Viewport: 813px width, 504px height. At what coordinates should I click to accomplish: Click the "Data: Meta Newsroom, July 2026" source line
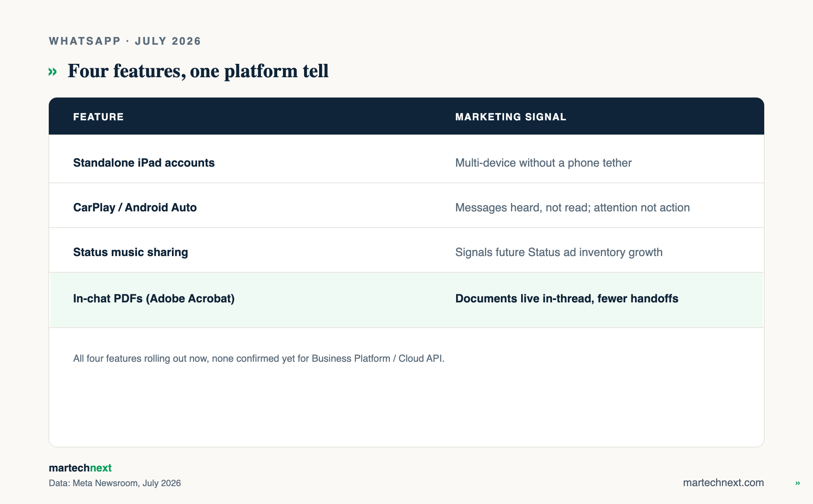[115, 483]
